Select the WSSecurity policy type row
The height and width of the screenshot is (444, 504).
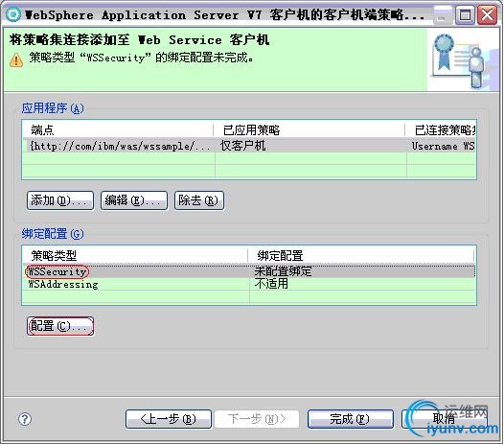pyautogui.click(x=249, y=271)
